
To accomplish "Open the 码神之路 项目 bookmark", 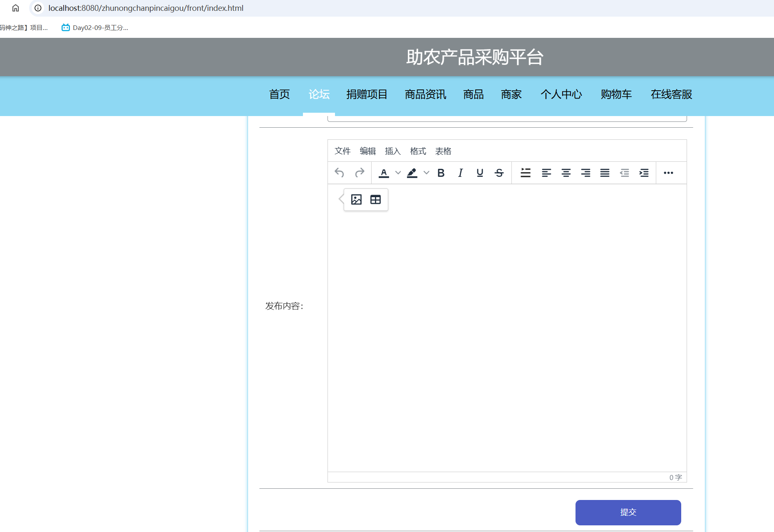I will [24, 27].
